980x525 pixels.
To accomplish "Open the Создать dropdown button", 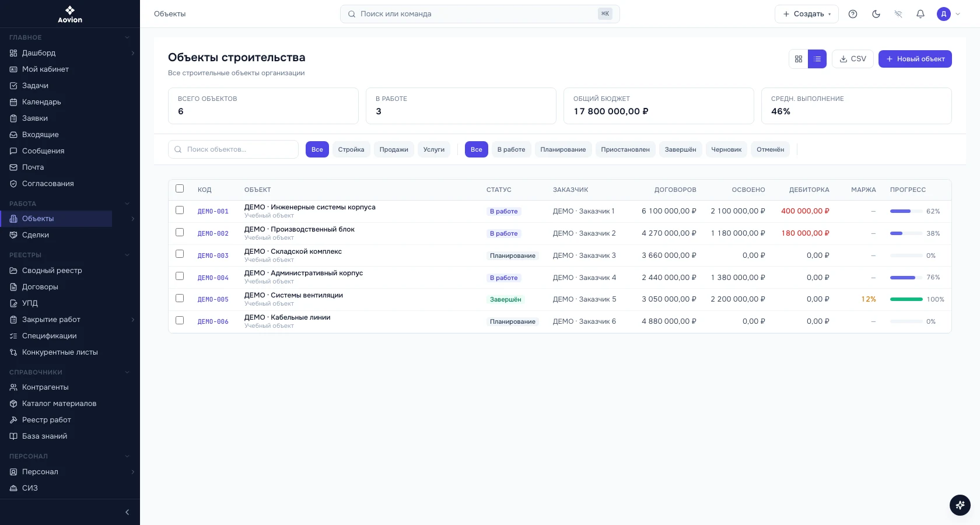I will (x=806, y=14).
